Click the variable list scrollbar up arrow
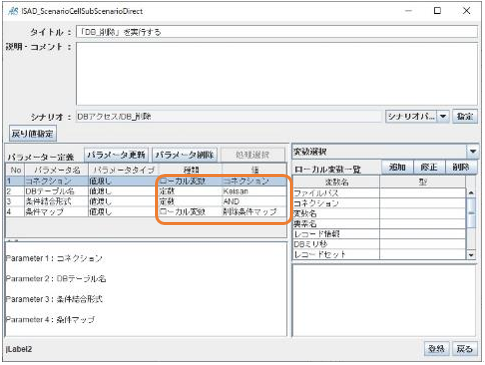This screenshot has width=485, height=365. click(471, 193)
